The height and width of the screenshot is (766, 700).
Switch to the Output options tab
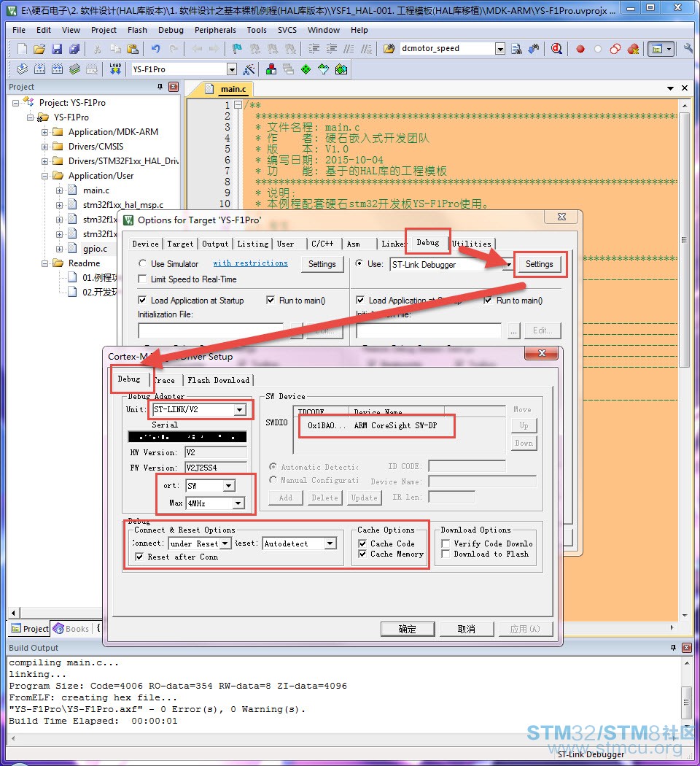[215, 244]
